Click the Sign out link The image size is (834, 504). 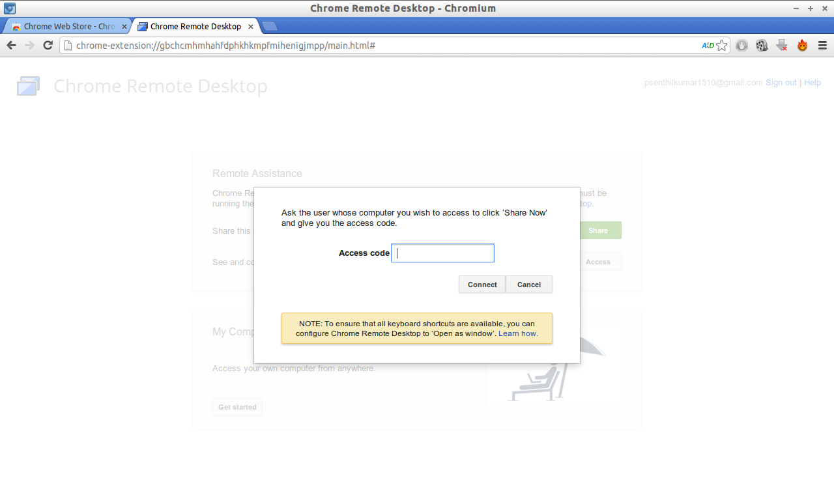click(781, 83)
